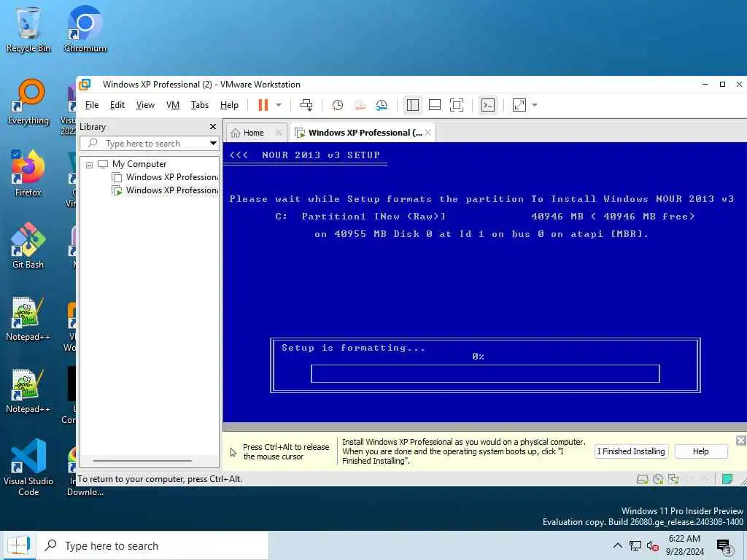Screen dimensions: 747x560
Task: Open the library search dropdown arrow
Action: 213,144
